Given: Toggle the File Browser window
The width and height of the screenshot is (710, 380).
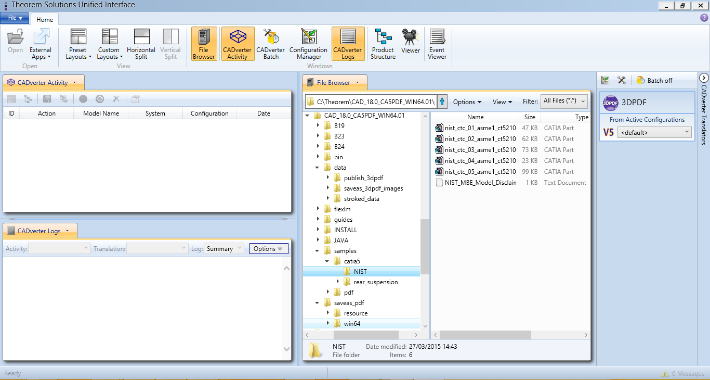Looking at the screenshot, I should 203,43.
